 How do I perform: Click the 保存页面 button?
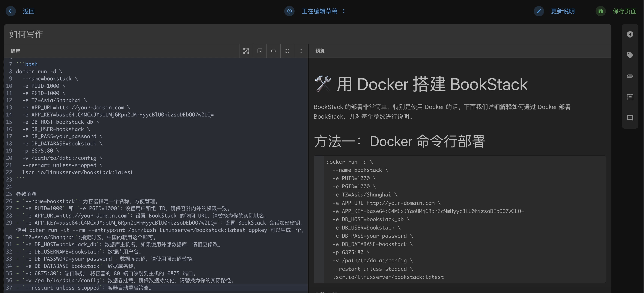[x=624, y=11]
